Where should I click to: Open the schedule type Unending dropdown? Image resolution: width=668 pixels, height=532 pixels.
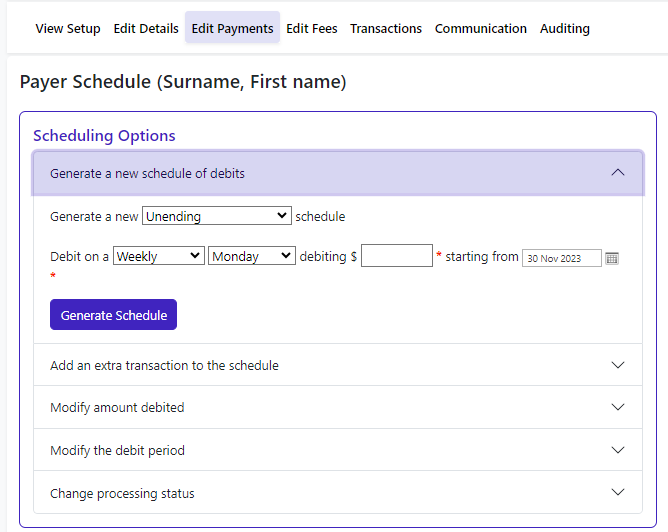tap(217, 216)
